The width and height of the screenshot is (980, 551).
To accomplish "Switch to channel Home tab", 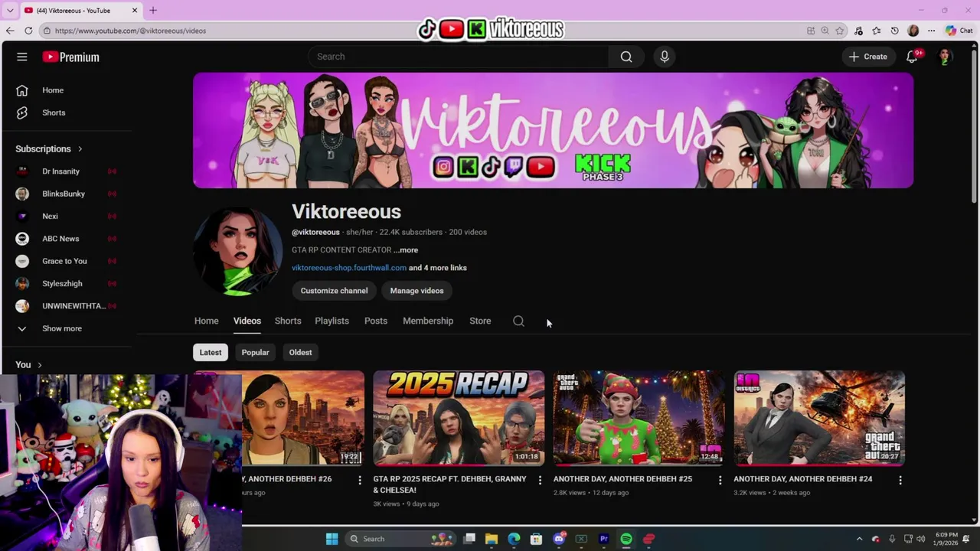I will click(206, 321).
